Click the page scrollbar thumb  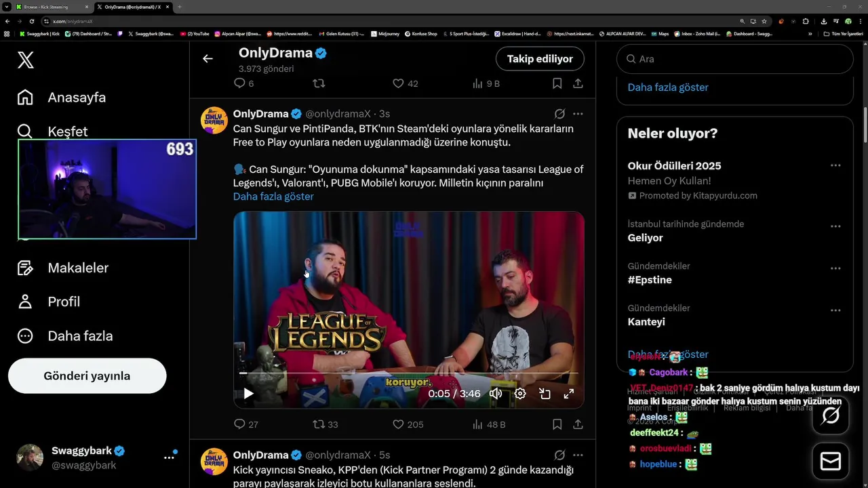point(865,125)
